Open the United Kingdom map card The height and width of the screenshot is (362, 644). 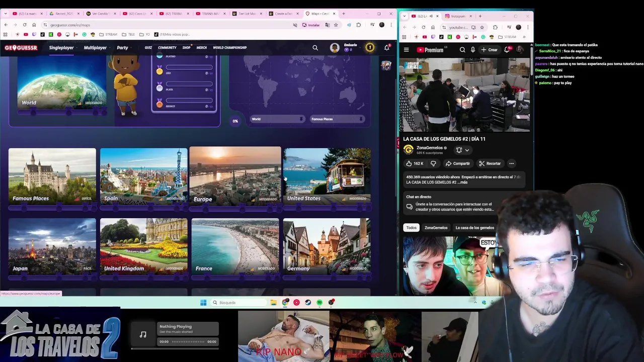pyautogui.click(x=143, y=246)
